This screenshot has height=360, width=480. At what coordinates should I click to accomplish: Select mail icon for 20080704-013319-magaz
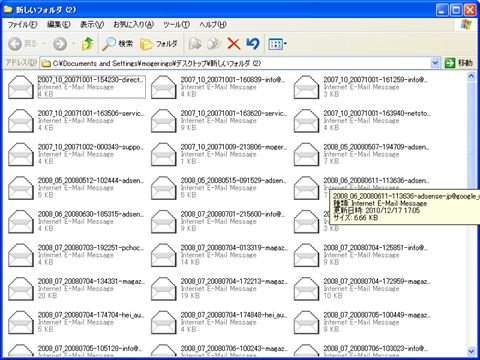pos(163,256)
